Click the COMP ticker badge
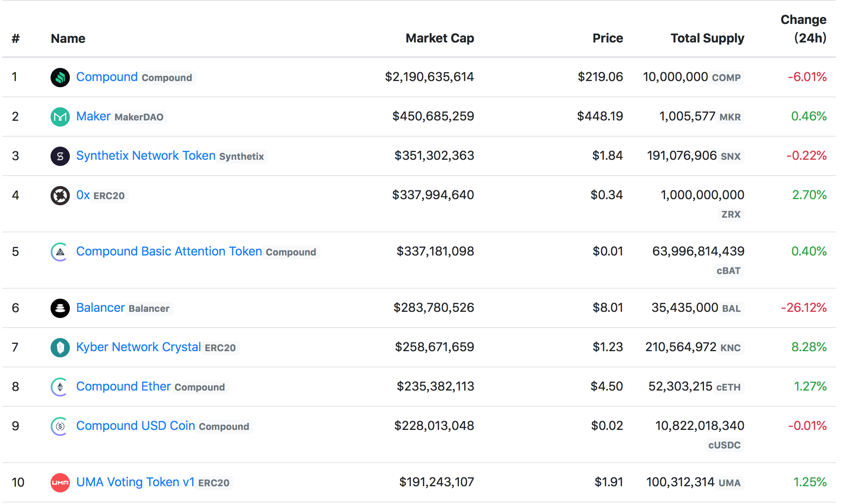846x504 pixels. pos(726,78)
